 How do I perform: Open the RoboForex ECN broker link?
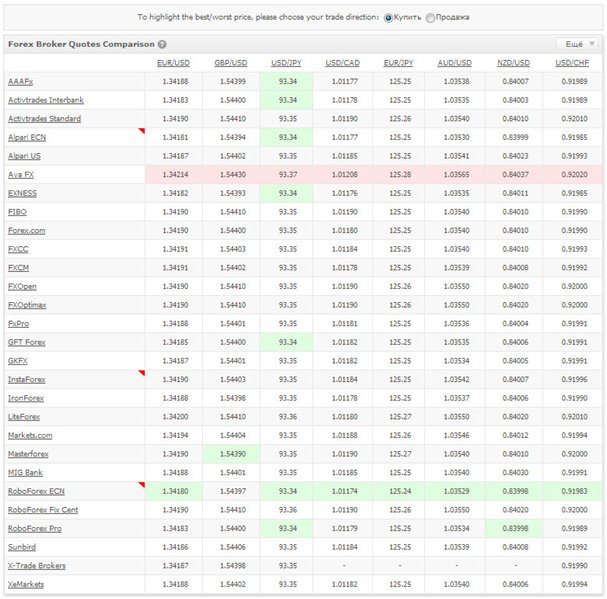(x=36, y=491)
